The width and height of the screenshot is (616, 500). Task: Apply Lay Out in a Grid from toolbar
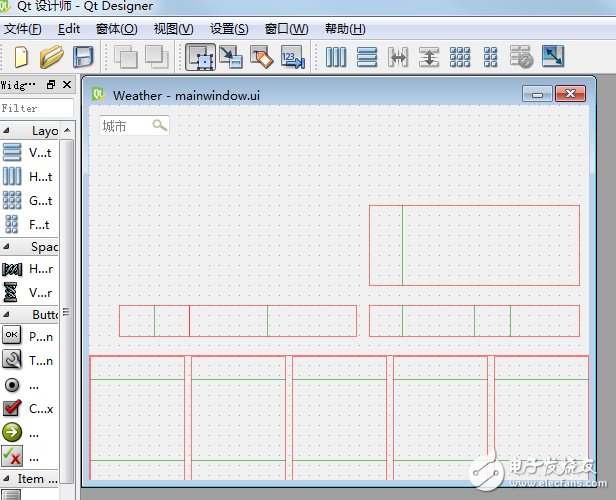tap(460, 57)
